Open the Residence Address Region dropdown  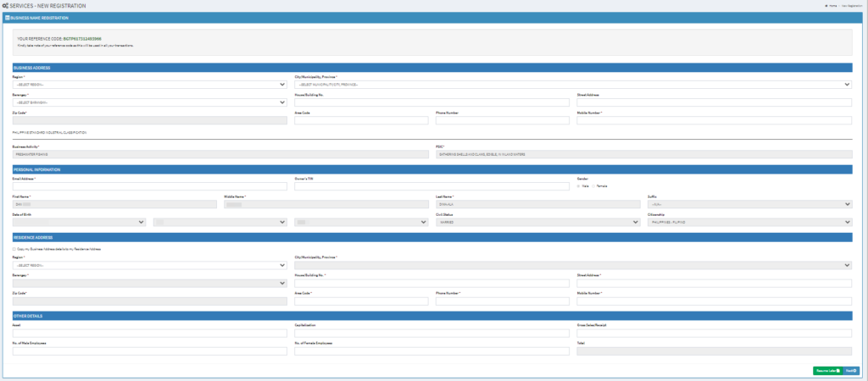tap(149, 265)
